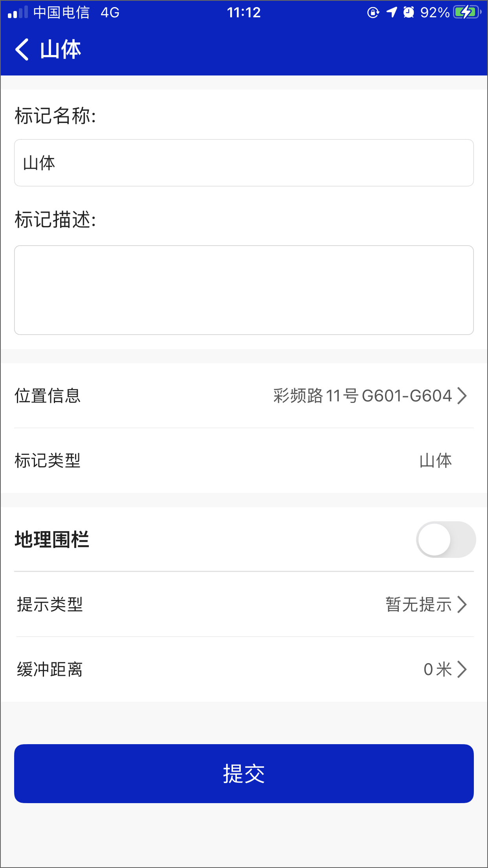This screenshot has width=488, height=868.
Task: Tap the back arrow icon
Action: pyautogui.click(x=22, y=50)
